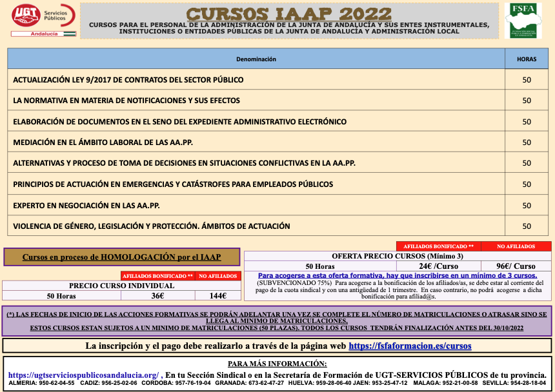This screenshot has height=392, width=555.
Task: Open the fsfaformacion.es/cursos registration link
Action: click(x=410, y=346)
